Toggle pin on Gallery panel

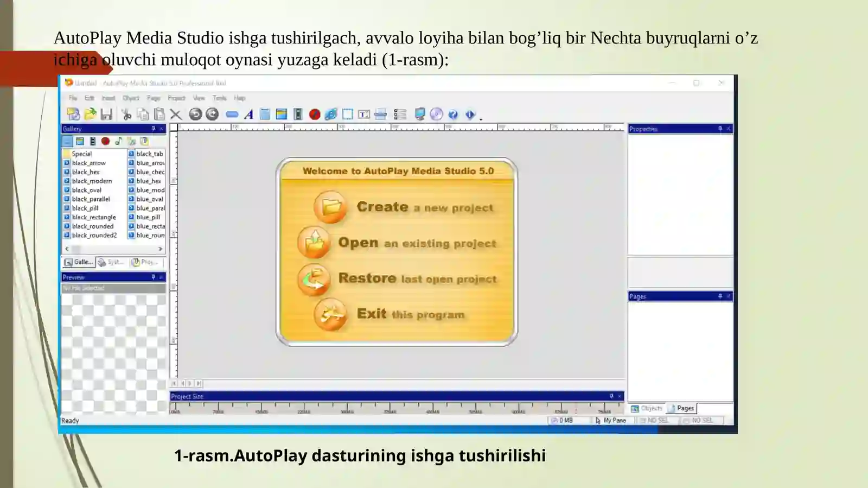[154, 129]
